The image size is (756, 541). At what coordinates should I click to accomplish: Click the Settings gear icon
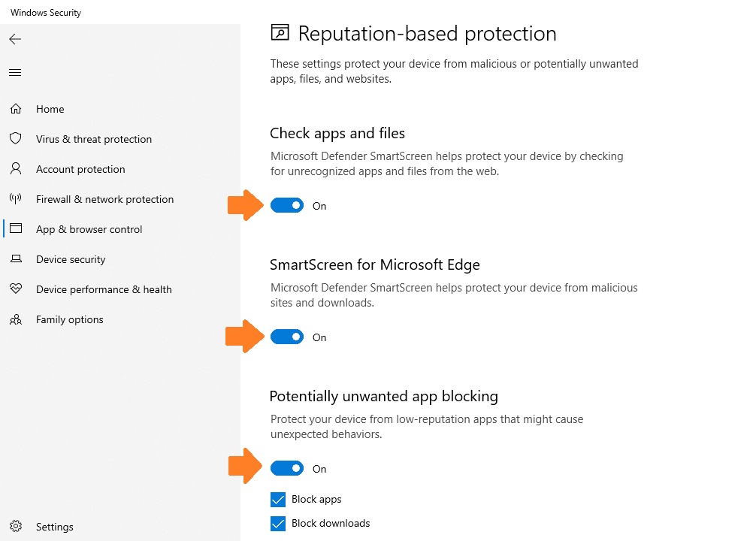pyautogui.click(x=16, y=526)
